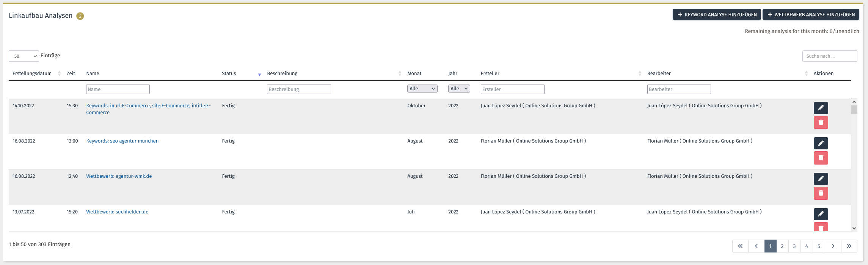
Task: Jump to the last page
Action: 849,246
